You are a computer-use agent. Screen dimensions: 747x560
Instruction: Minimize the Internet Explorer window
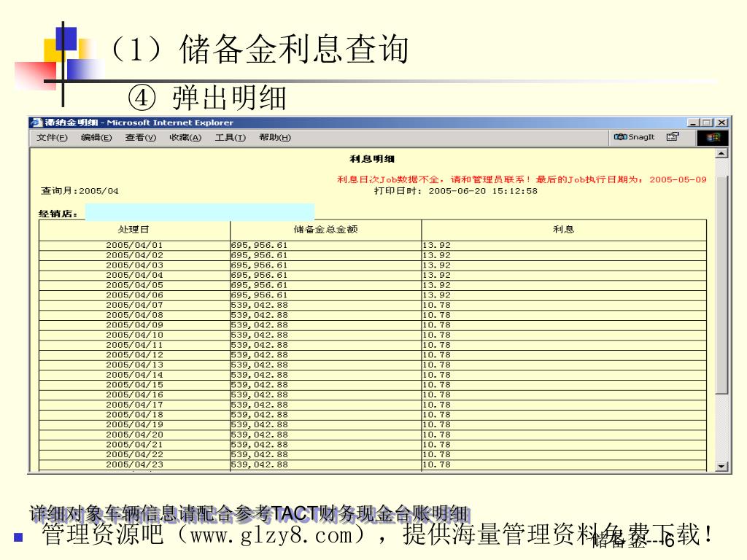[x=693, y=122]
